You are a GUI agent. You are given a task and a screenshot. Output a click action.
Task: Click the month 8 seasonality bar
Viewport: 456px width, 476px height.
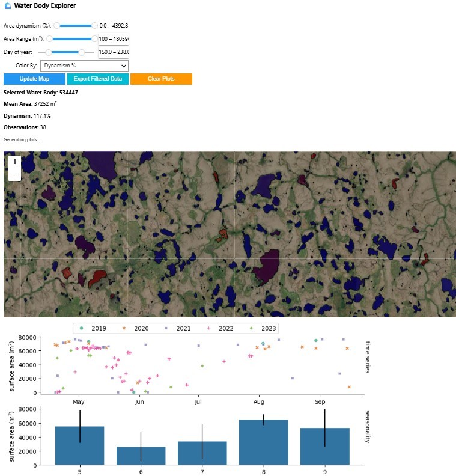pos(263,442)
